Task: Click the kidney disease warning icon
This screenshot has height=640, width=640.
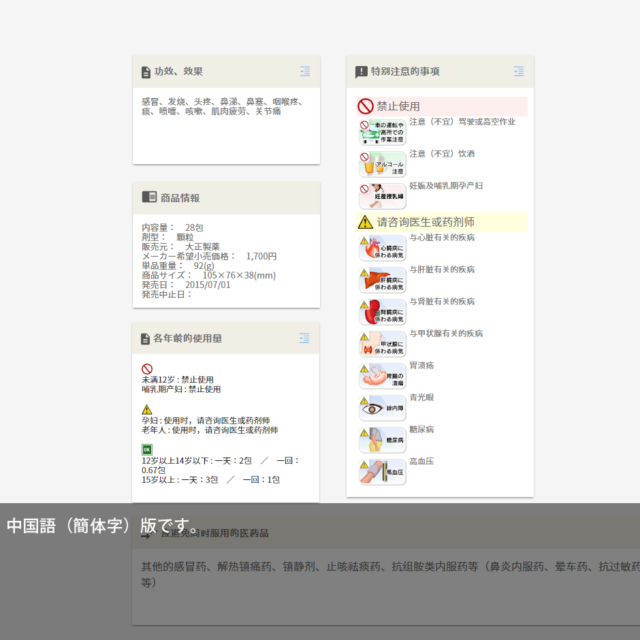Action: click(382, 311)
